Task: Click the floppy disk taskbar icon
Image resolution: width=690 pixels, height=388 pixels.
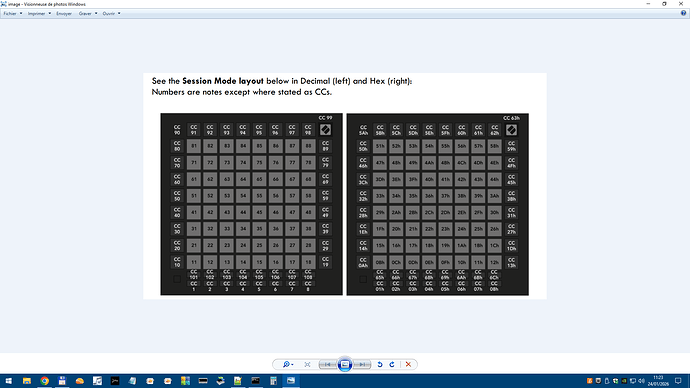Action: tap(62, 381)
